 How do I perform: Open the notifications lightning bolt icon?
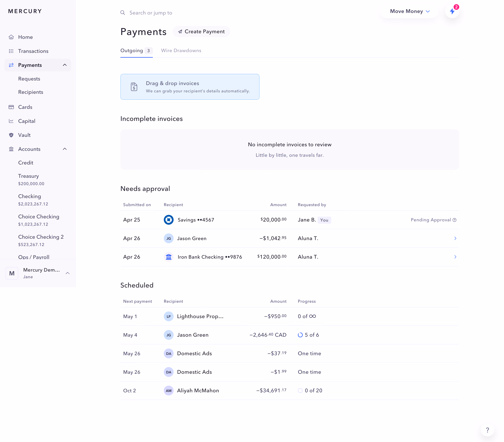click(x=452, y=11)
